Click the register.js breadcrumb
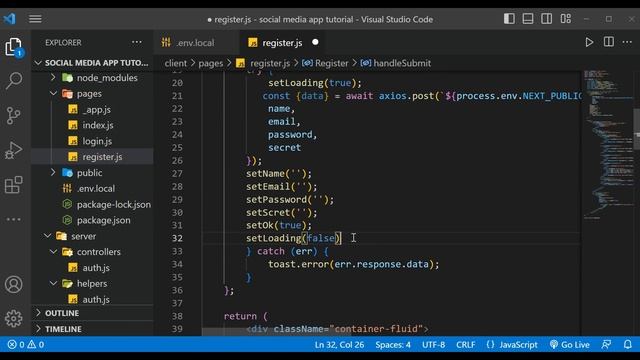Viewport: 640px width, 360px height. tap(270, 63)
